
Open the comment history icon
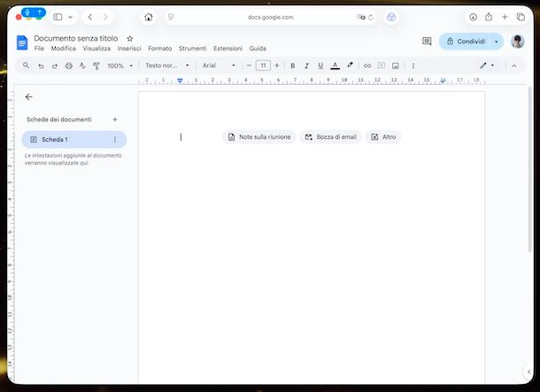427,42
